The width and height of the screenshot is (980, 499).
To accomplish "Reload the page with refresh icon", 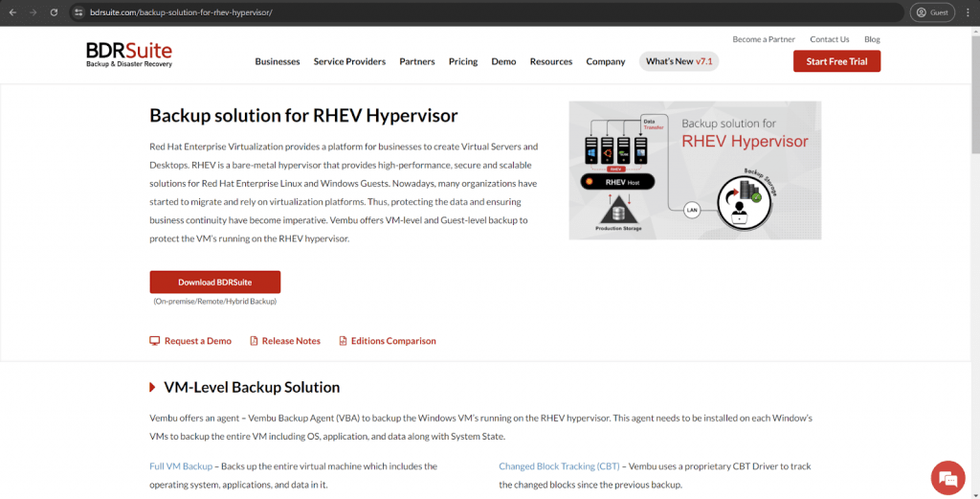I will click(x=54, y=12).
